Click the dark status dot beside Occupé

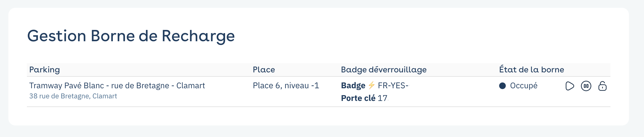(503, 86)
